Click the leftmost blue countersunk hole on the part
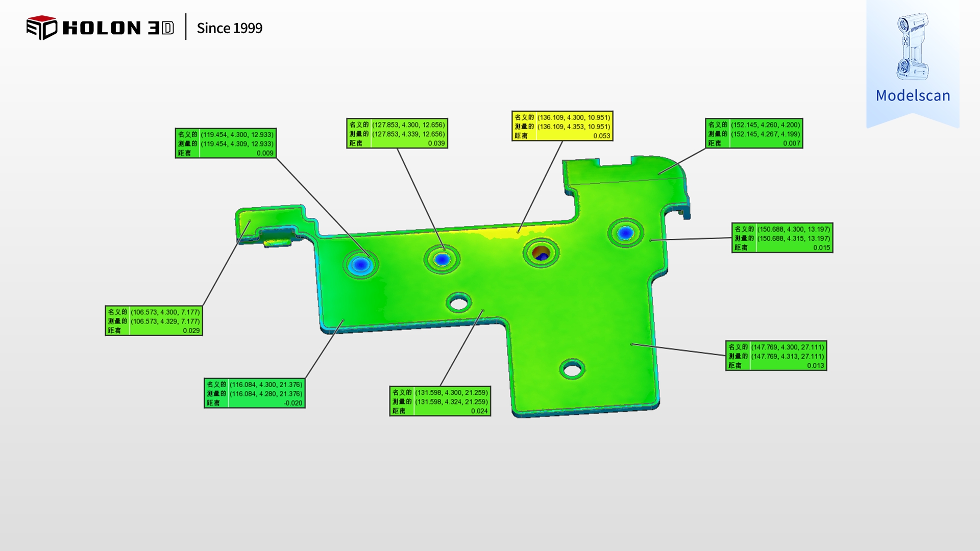The width and height of the screenshot is (980, 551). 361,264
